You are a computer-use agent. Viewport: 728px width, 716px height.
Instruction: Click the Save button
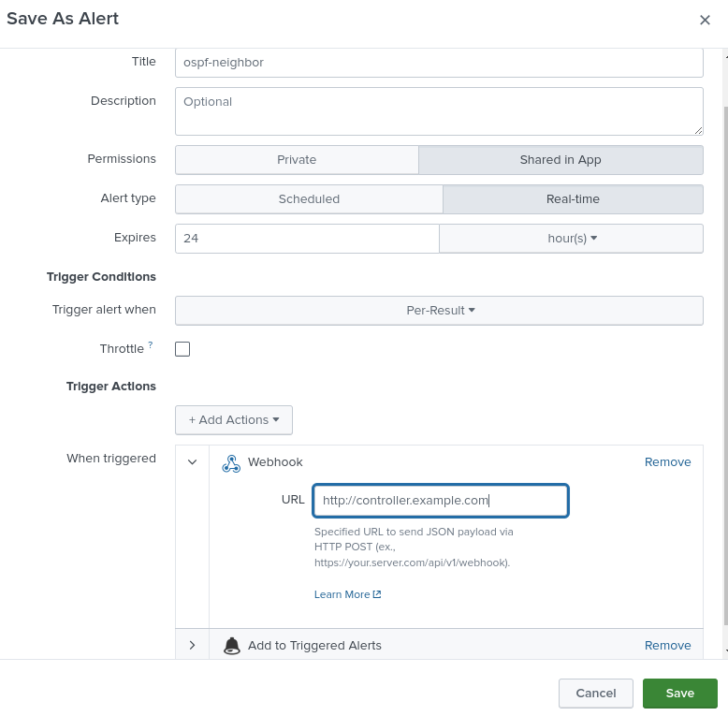point(679,694)
